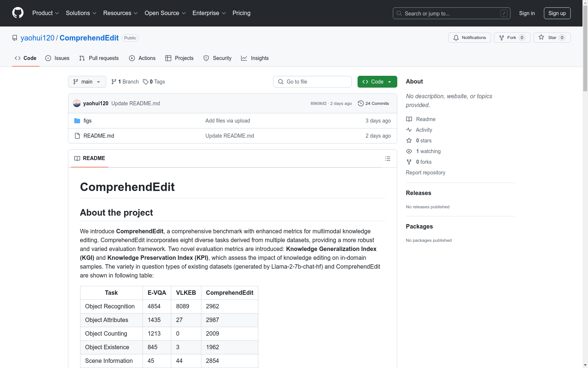Viewport: 588px width, 368px height.
Task: Click the search magnifier icon in header
Action: click(x=399, y=13)
